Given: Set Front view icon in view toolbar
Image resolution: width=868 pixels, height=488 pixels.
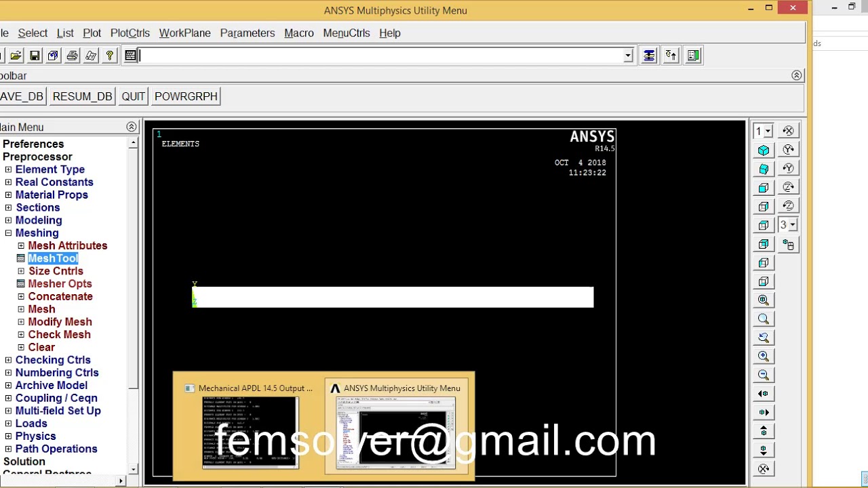Looking at the screenshot, I should pyautogui.click(x=764, y=188).
